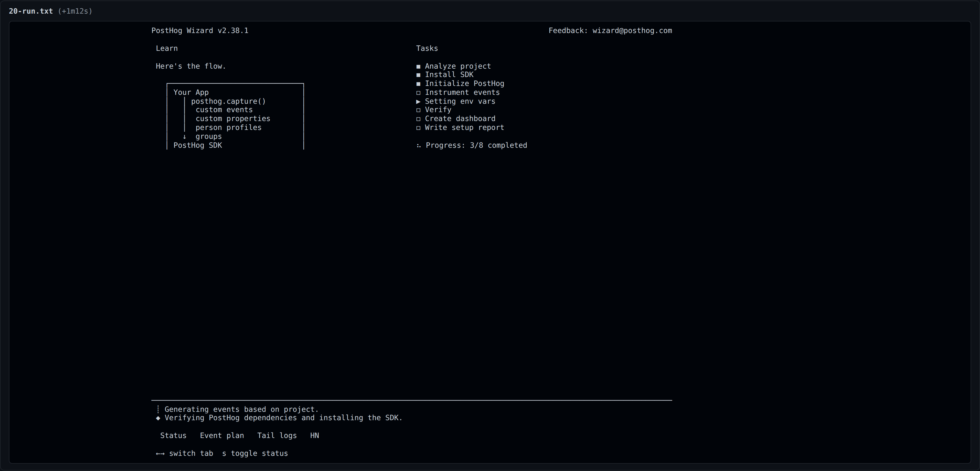
Task: Click empty checkbox beside Write setup report
Action: coord(419,128)
